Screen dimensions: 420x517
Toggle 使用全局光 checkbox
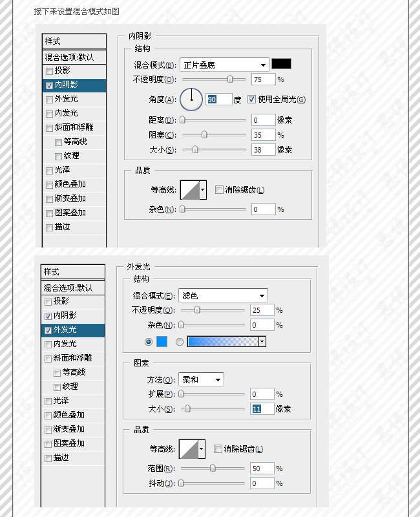coord(252,100)
